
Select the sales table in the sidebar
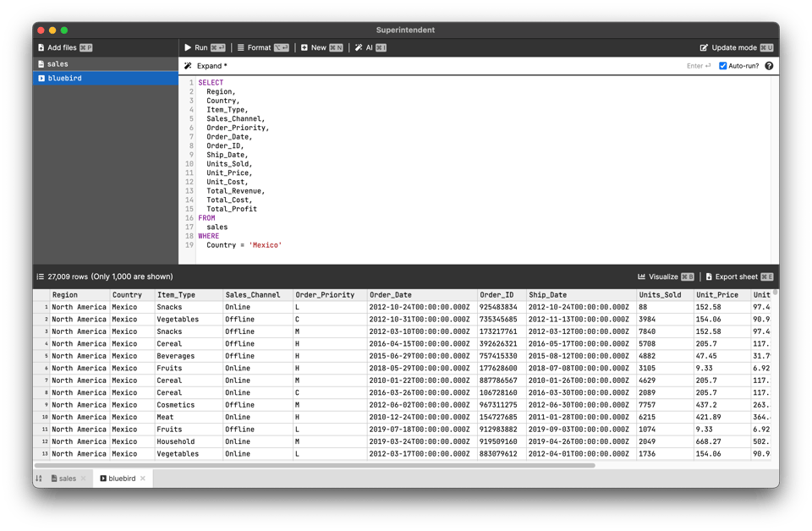(x=58, y=64)
